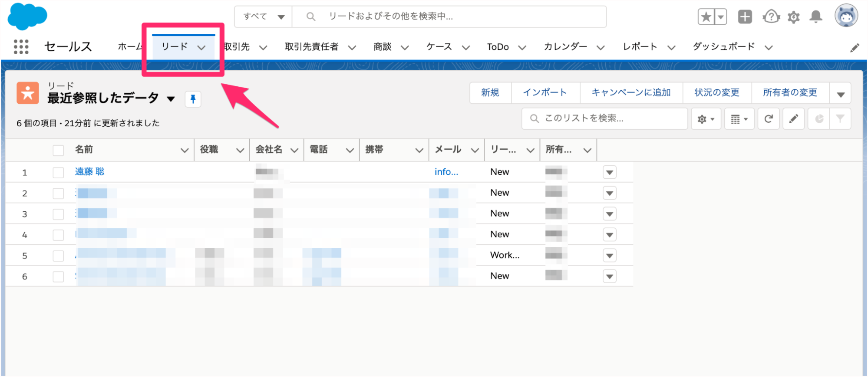Open the Setup gear icon in header
This screenshot has height=377, width=868.
(x=793, y=17)
